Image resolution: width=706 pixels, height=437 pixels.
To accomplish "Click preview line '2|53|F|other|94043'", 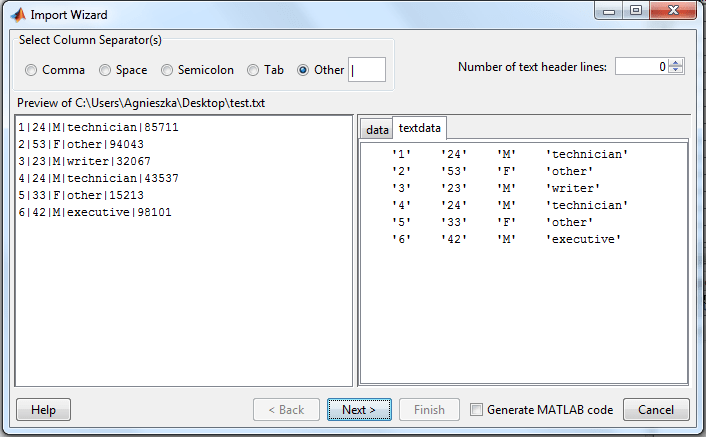I will 81,144.
